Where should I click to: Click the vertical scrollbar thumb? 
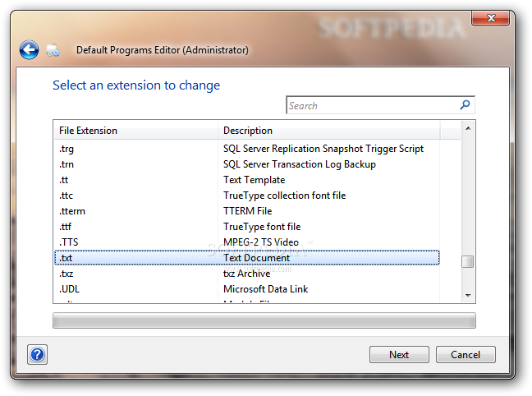(x=468, y=261)
